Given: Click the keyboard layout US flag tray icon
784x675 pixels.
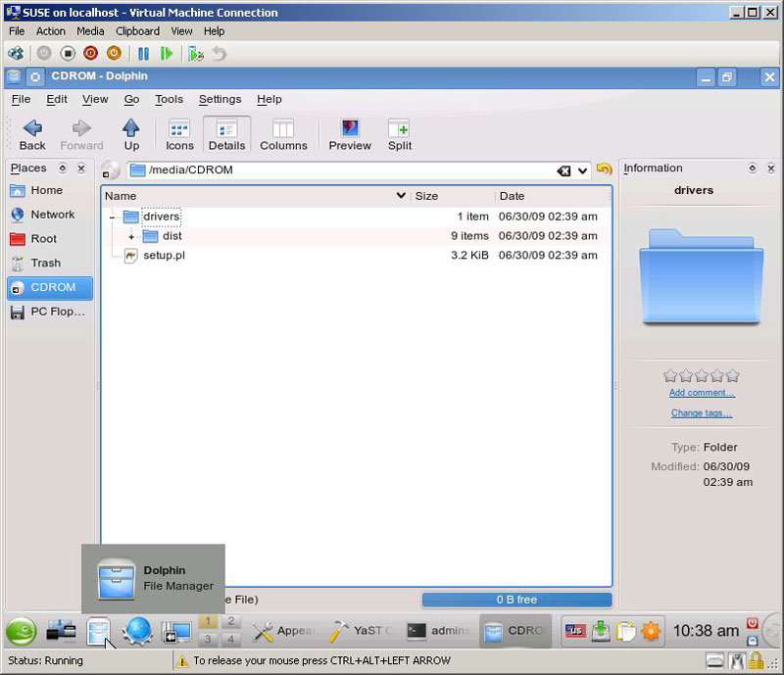Looking at the screenshot, I should tap(574, 631).
